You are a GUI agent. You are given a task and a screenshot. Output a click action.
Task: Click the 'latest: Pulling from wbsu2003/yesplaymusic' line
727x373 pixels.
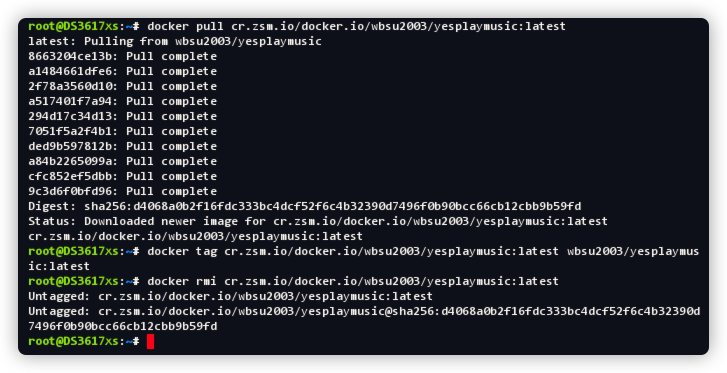click(x=175, y=41)
